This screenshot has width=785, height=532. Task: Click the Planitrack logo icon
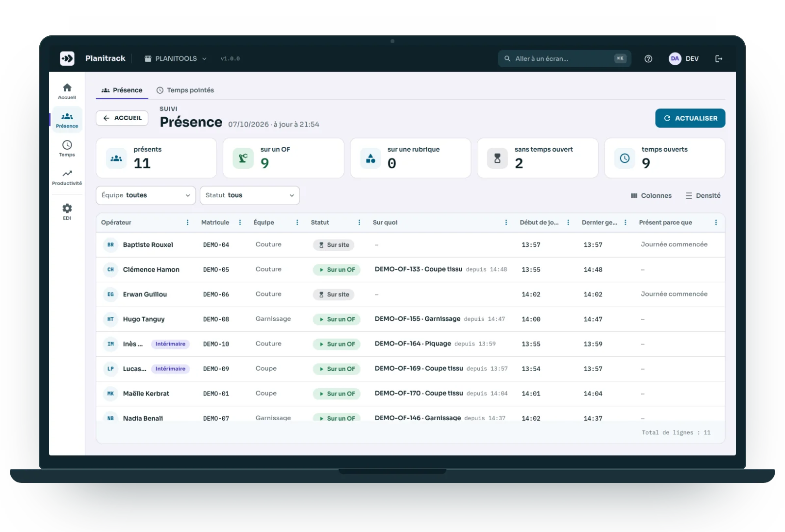click(67, 58)
